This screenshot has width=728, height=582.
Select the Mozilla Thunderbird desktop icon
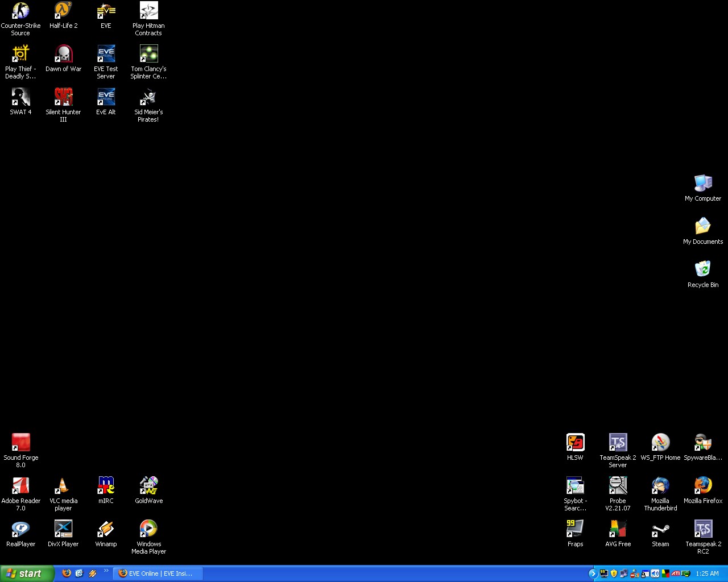[x=660, y=494]
